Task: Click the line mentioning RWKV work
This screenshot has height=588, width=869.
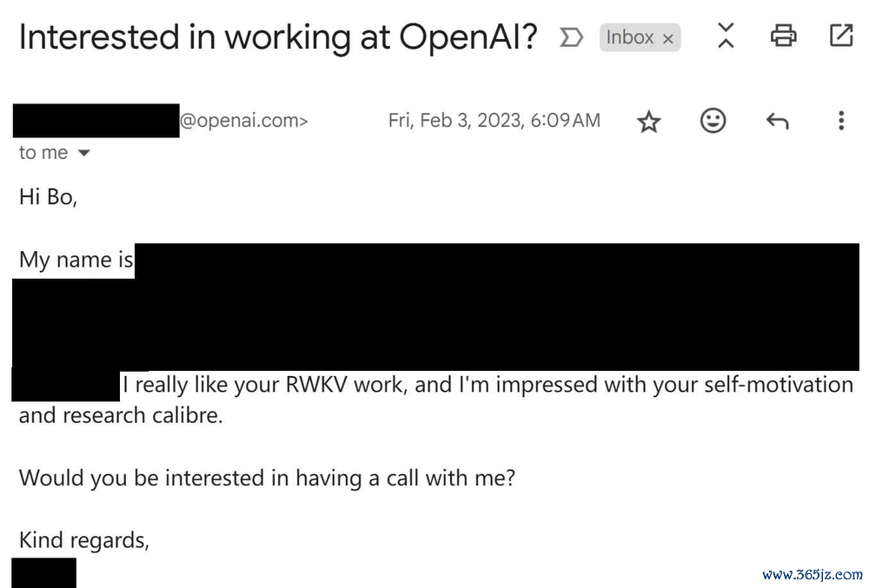Action: (x=487, y=384)
